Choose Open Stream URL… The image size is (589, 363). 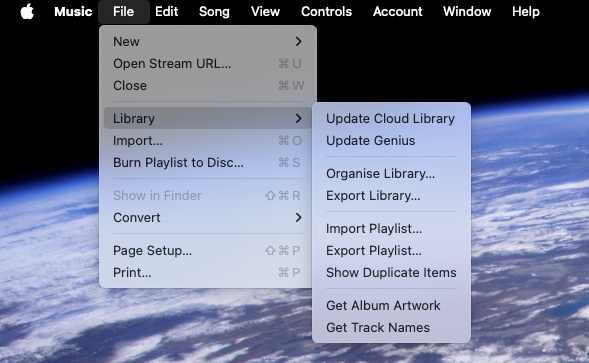(x=208, y=64)
